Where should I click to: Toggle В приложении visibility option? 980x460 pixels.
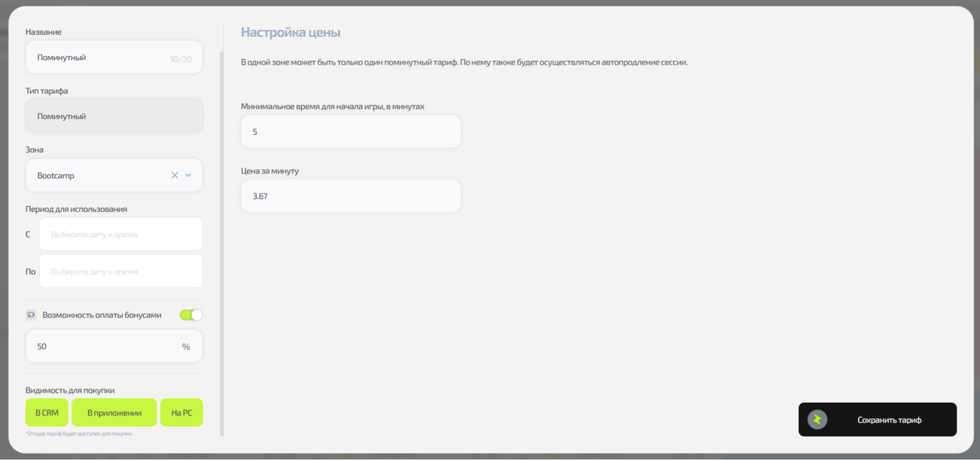(114, 412)
